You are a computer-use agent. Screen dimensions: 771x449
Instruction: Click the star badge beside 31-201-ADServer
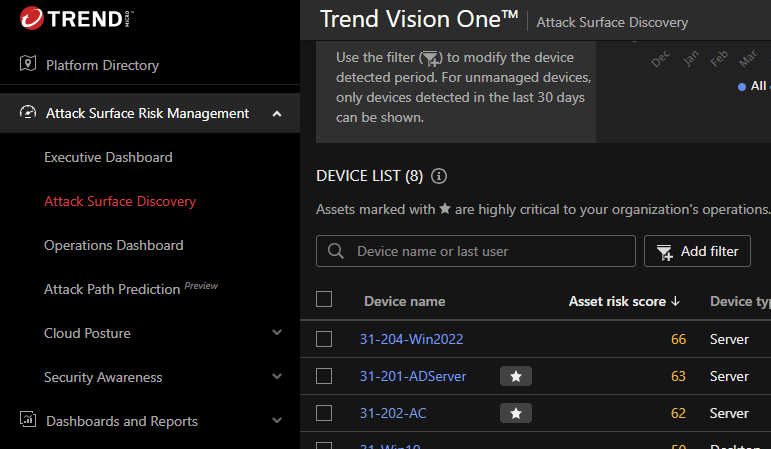pos(516,376)
